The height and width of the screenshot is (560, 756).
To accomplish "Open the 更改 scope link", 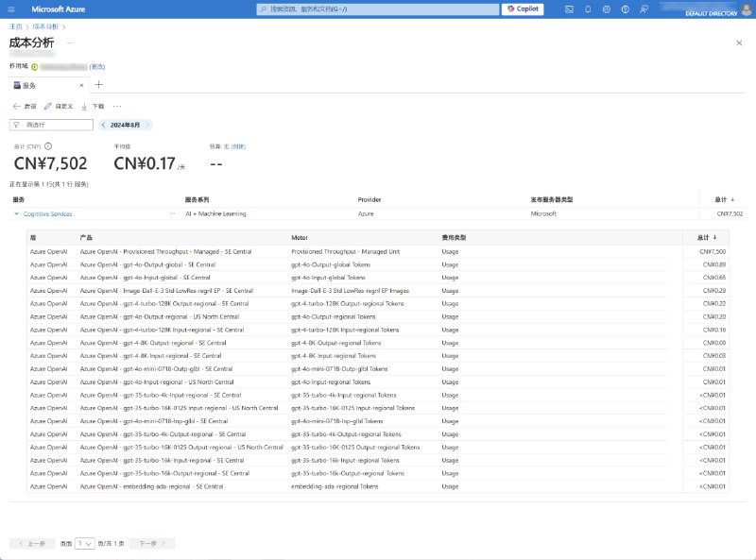I will point(98,67).
